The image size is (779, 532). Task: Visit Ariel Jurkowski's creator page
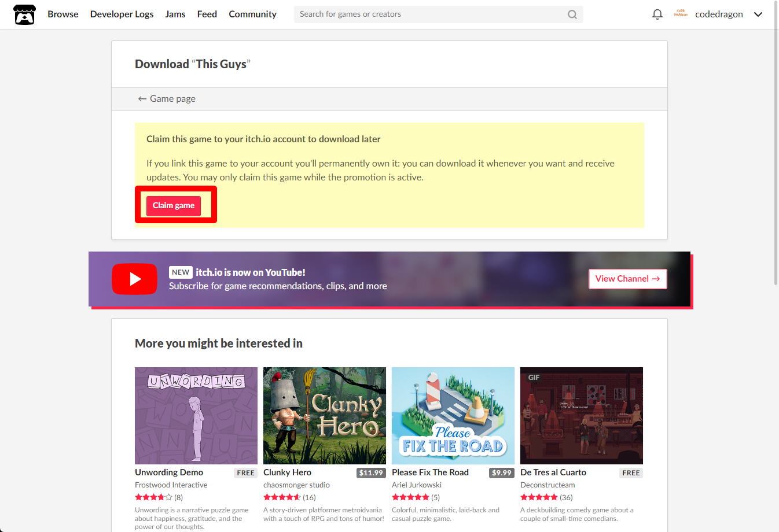click(x=417, y=485)
